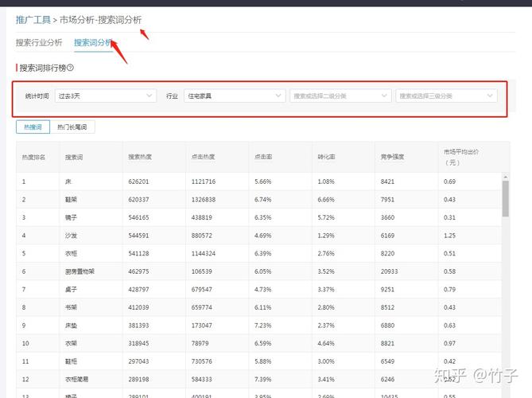Click conversion rate value 3.00%
The image size is (532, 398).
[326, 361]
